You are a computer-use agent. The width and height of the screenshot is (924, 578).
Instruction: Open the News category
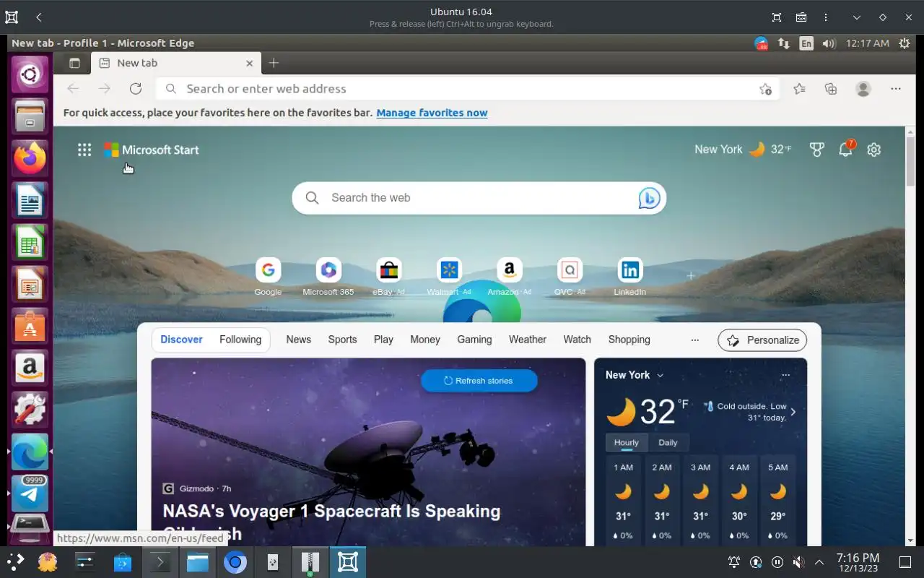tap(299, 340)
